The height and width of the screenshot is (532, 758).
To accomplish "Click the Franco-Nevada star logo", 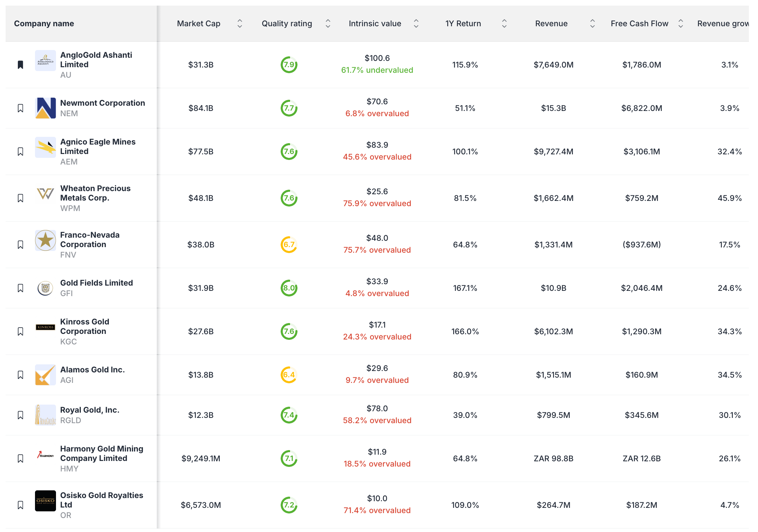I will point(45,240).
